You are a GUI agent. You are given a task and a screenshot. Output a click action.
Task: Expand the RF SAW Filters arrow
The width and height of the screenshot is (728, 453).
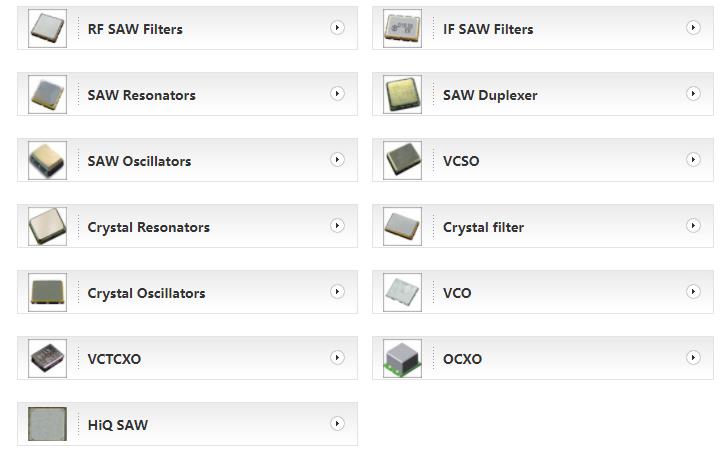337,28
